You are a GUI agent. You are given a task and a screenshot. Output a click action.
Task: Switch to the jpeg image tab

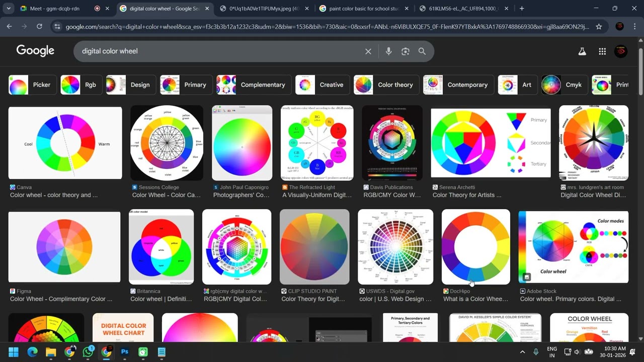265,9
